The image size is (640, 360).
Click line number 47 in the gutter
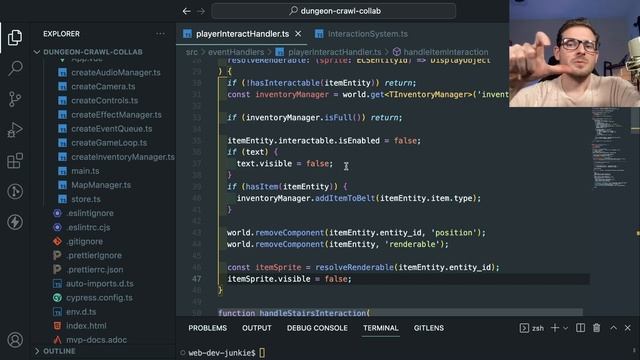point(197,279)
